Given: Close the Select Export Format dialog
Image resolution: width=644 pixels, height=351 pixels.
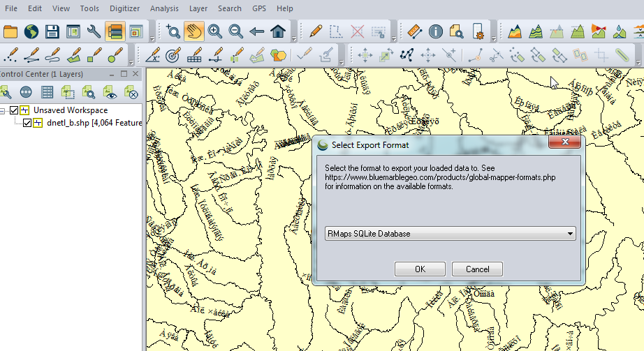Looking at the screenshot, I should click(x=565, y=142).
